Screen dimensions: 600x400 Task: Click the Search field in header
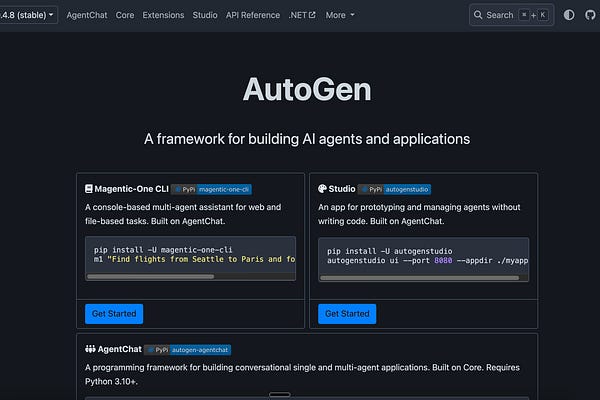pos(512,15)
